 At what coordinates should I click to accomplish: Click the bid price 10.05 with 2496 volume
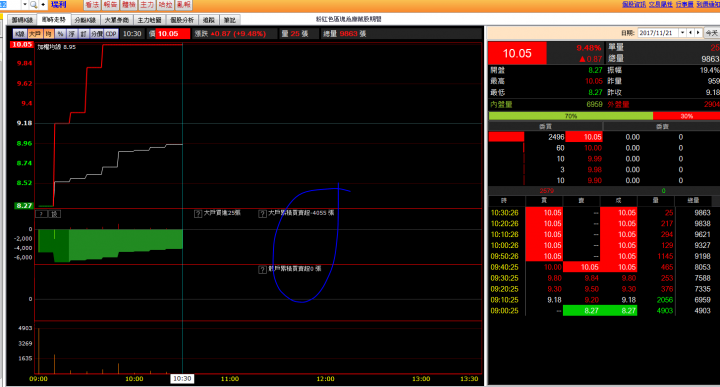(x=584, y=137)
